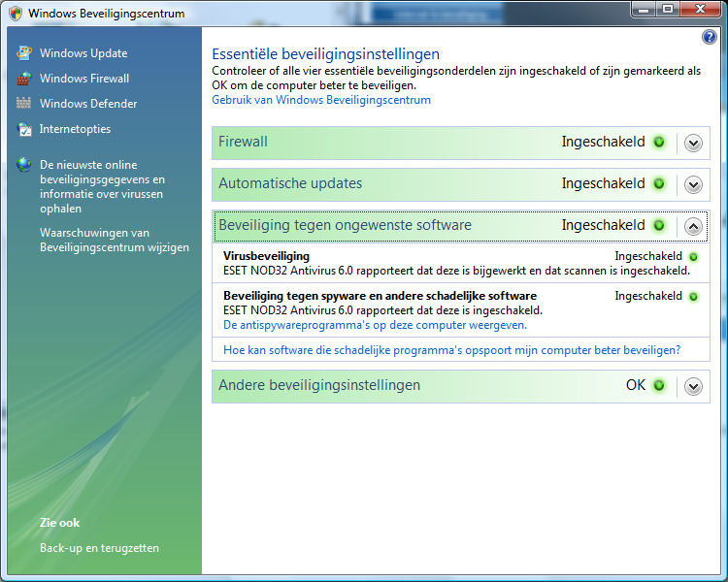The image size is (728, 582).
Task: Click green status light in Automatische updates row
Action: point(659,183)
